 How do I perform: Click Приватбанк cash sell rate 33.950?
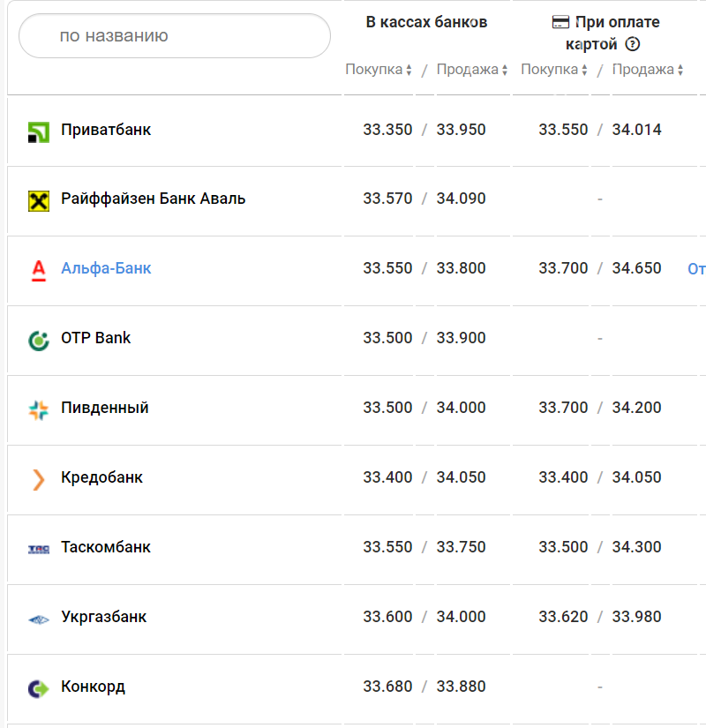pos(461,130)
